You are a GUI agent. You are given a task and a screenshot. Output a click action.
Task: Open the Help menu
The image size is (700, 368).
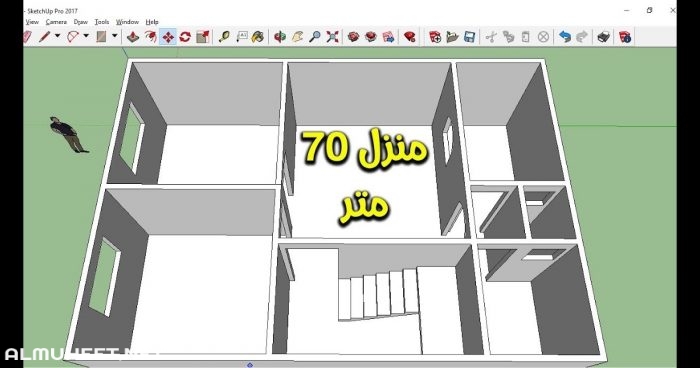tap(152, 21)
